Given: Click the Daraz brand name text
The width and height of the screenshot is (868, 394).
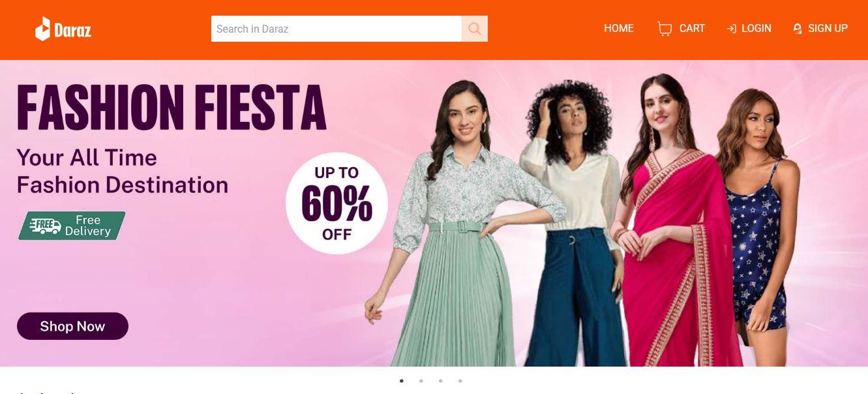Looking at the screenshot, I should 73,30.
